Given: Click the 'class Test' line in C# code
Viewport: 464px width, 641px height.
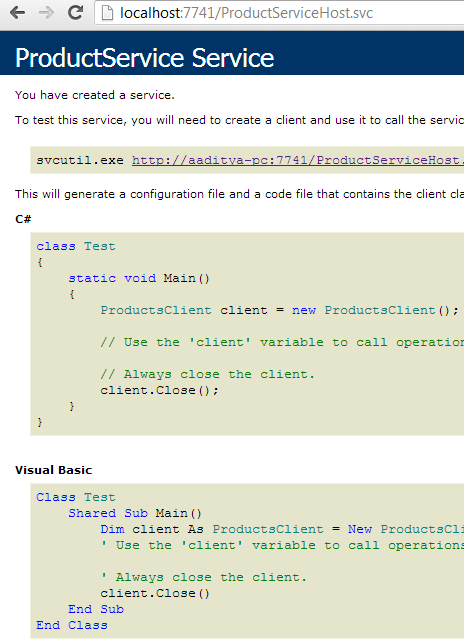Looking at the screenshot, I should click(76, 246).
